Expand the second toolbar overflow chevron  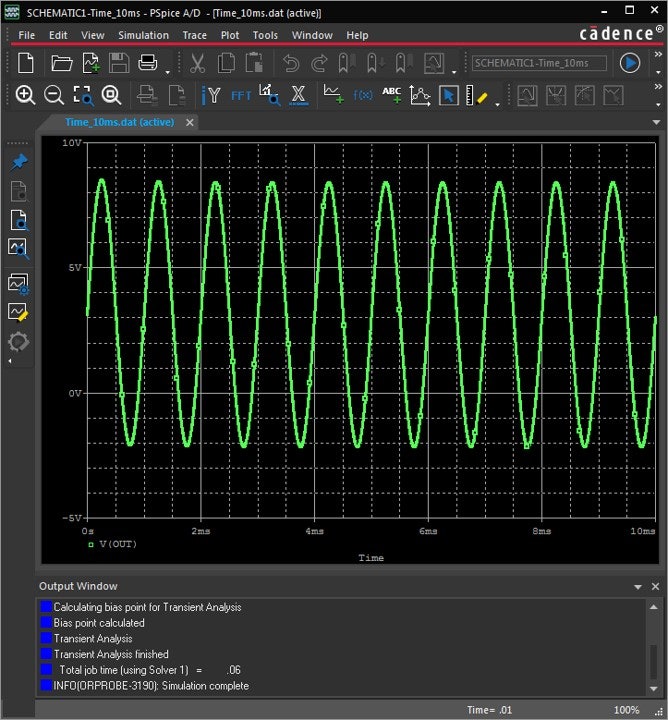(x=658, y=86)
